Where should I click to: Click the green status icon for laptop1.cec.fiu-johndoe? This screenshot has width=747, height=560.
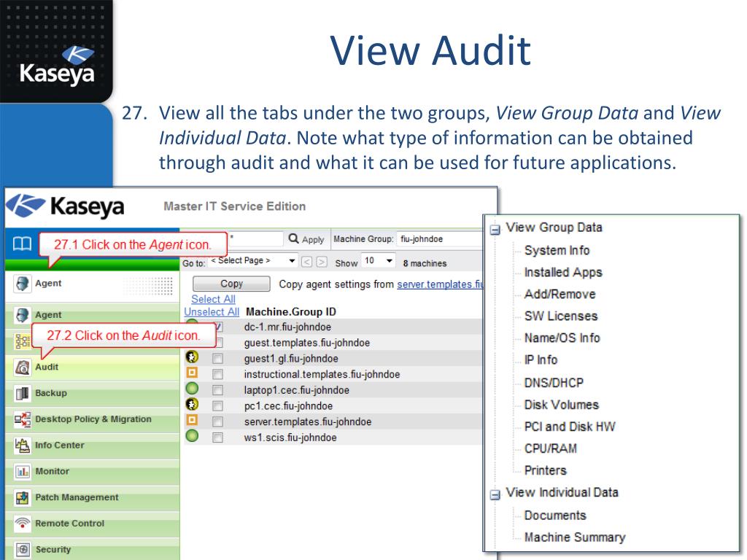(192, 389)
